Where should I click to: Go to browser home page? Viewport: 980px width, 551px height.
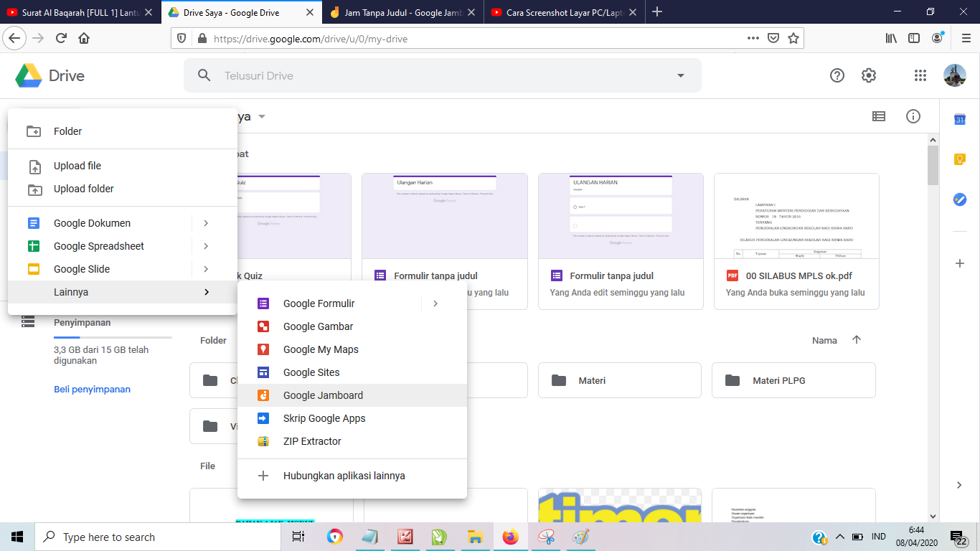(x=84, y=39)
